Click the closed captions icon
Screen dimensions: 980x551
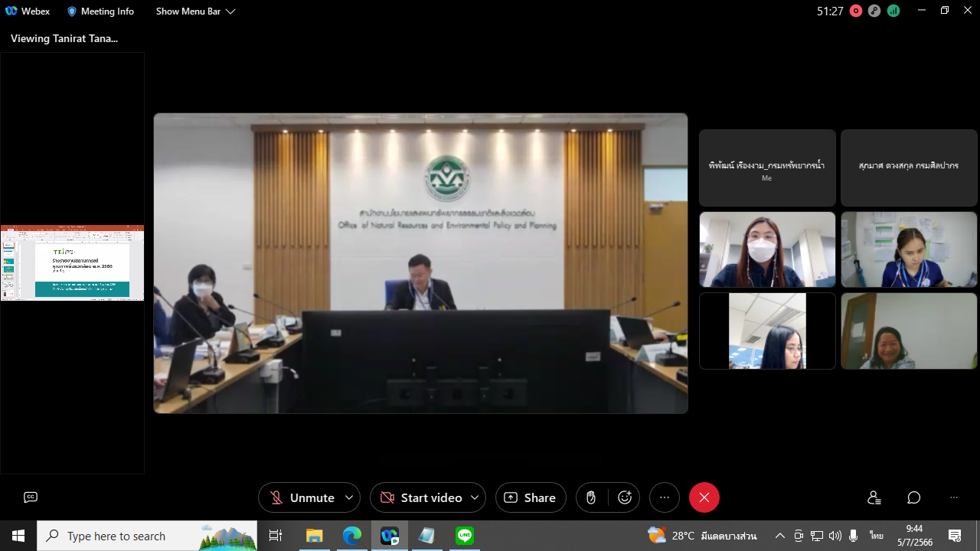tap(31, 497)
